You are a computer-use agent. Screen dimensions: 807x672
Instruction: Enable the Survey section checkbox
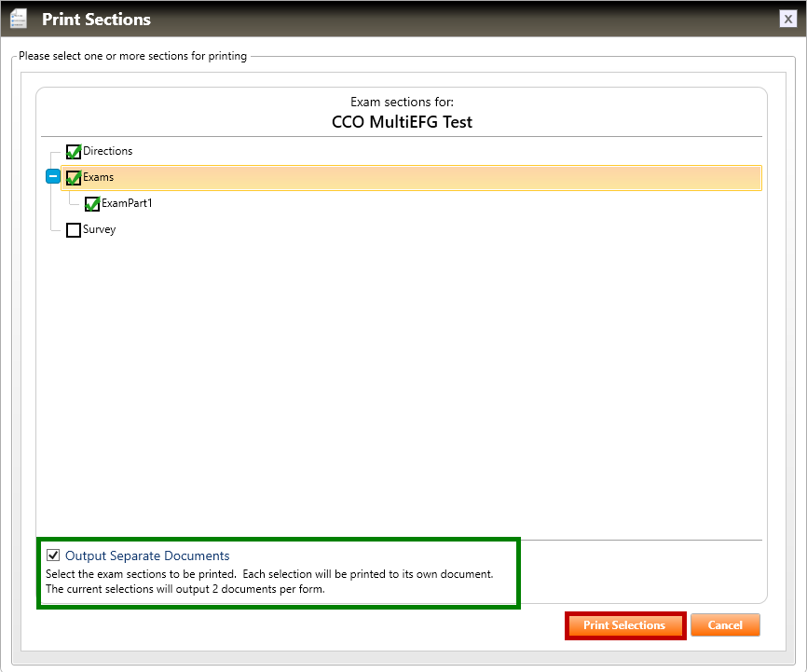pyautogui.click(x=74, y=230)
